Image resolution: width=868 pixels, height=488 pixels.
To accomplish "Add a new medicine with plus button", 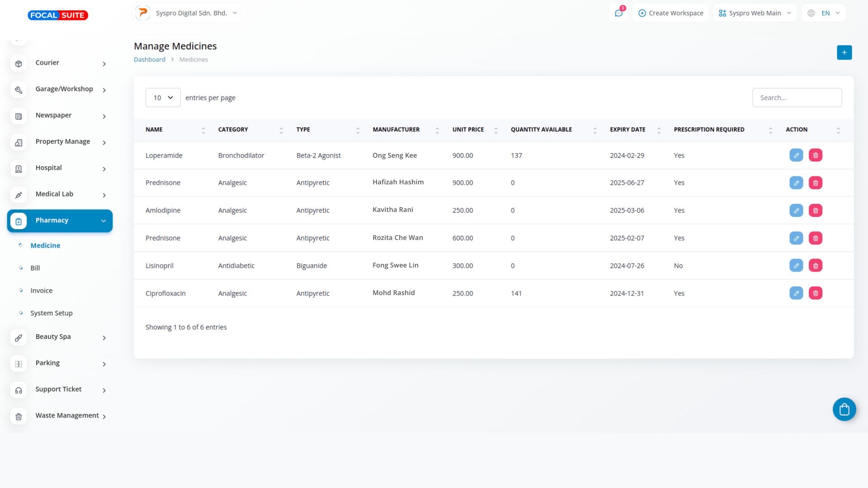I will [844, 52].
